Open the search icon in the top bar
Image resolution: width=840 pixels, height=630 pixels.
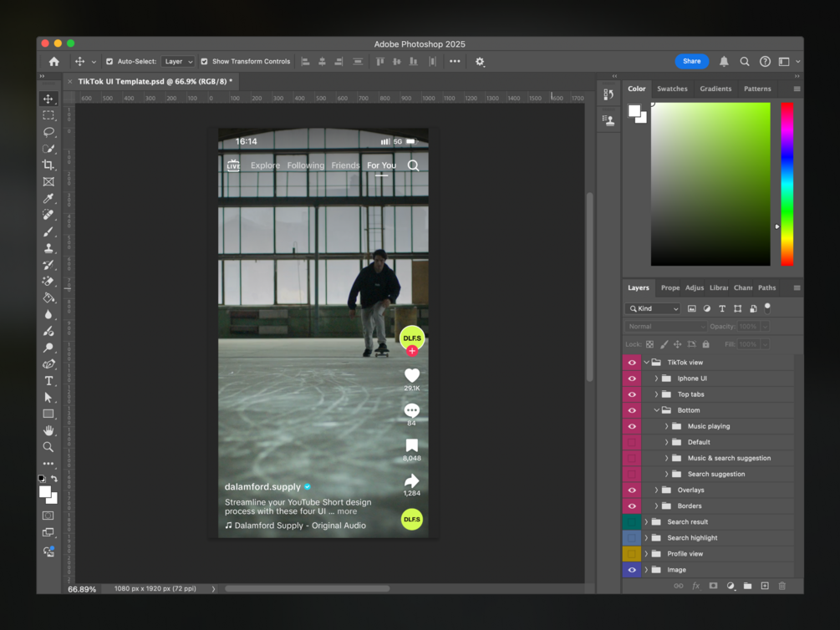(745, 62)
